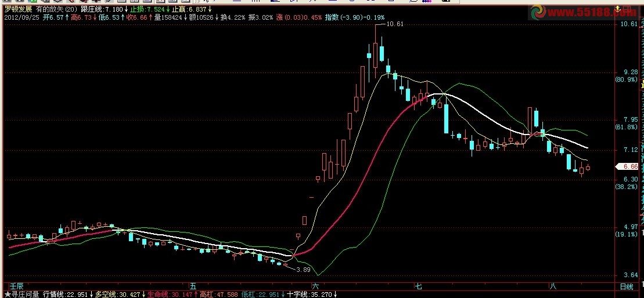Click the 4.97 price axis label
This screenshot has width=644, height=298.
coord(631,227)
